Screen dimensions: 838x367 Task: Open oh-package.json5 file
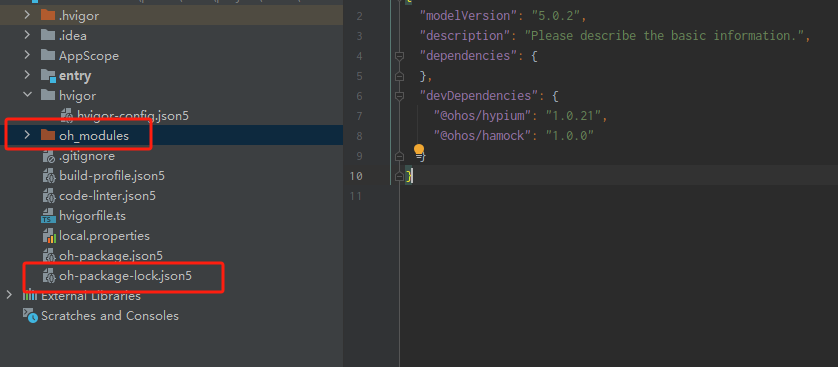click(111, 256)
